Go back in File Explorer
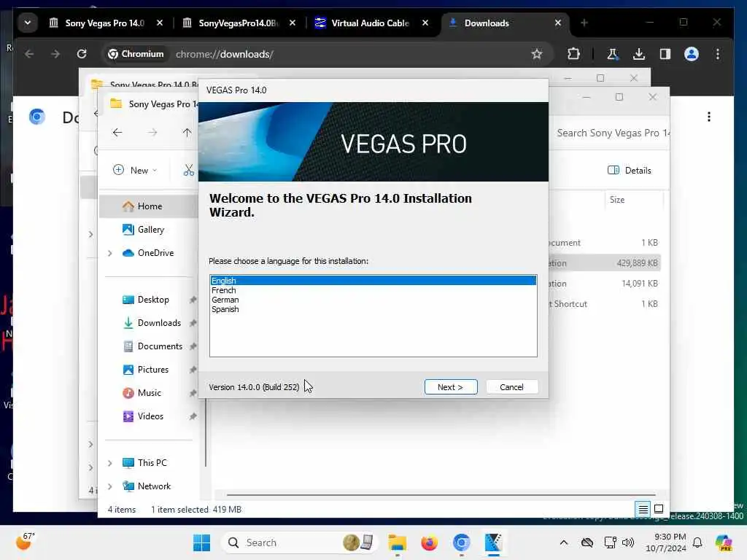The width and height of the screenshot is (747, 560). coord(117,133)
